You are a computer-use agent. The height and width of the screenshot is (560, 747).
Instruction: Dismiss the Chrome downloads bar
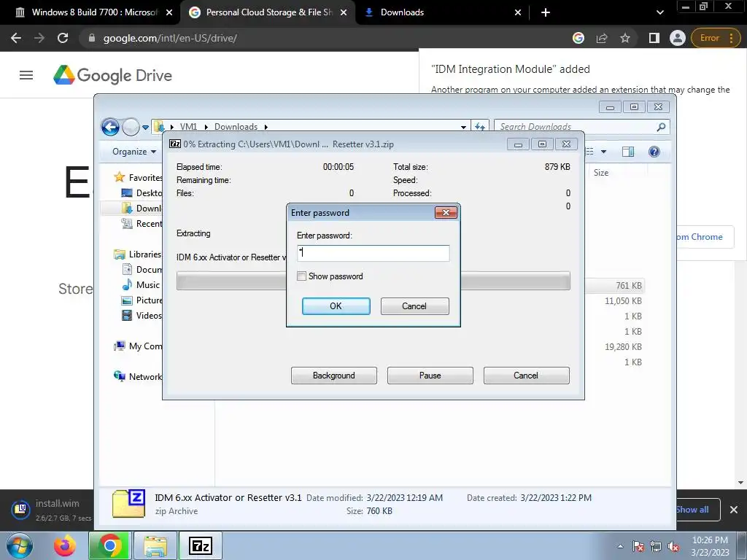tap(734, 510)
